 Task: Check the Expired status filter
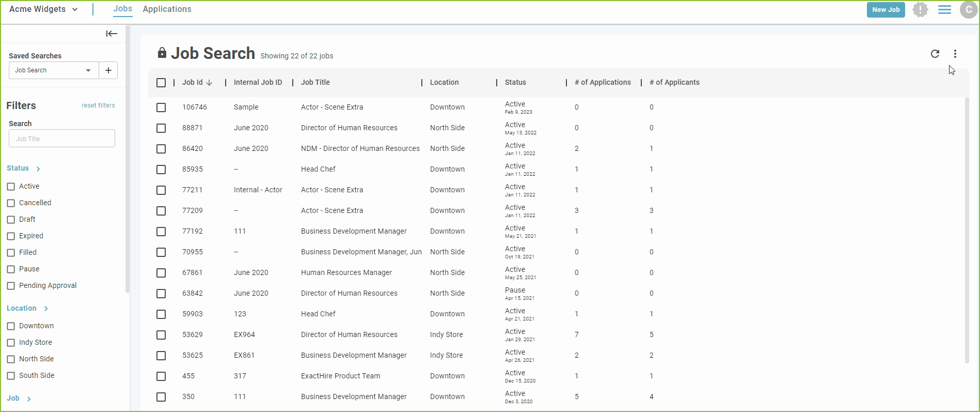click(x=11, y=236)
